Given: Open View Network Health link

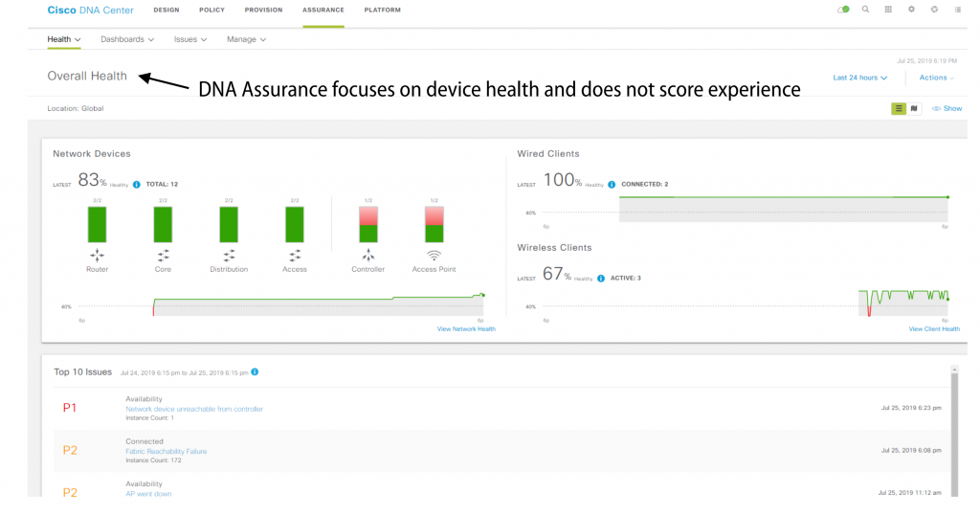Looking at the screenshot, I should pos(466,329).
